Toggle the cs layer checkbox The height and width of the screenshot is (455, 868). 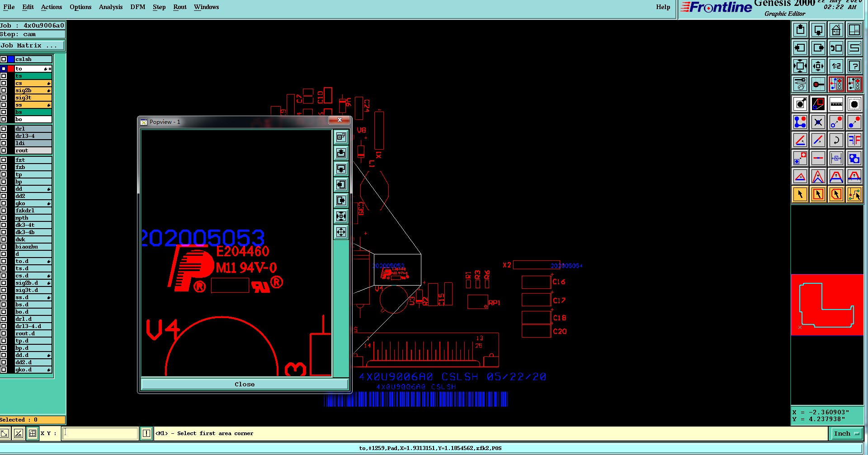[4, 83]
